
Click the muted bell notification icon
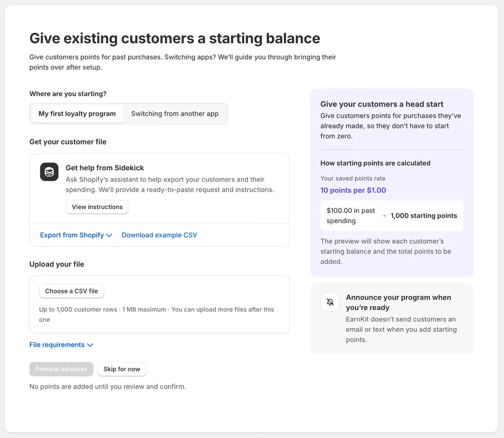(330, 302)
